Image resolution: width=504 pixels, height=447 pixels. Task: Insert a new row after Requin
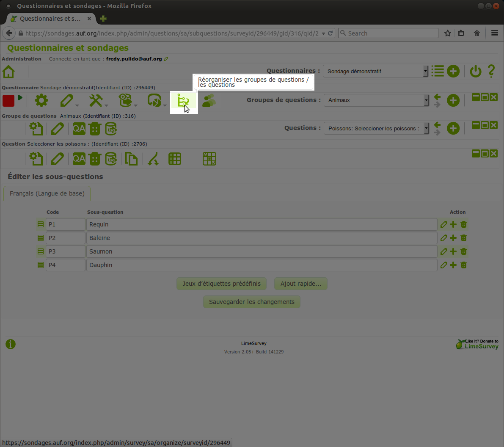pyautogui.click(x=453, y=224)
